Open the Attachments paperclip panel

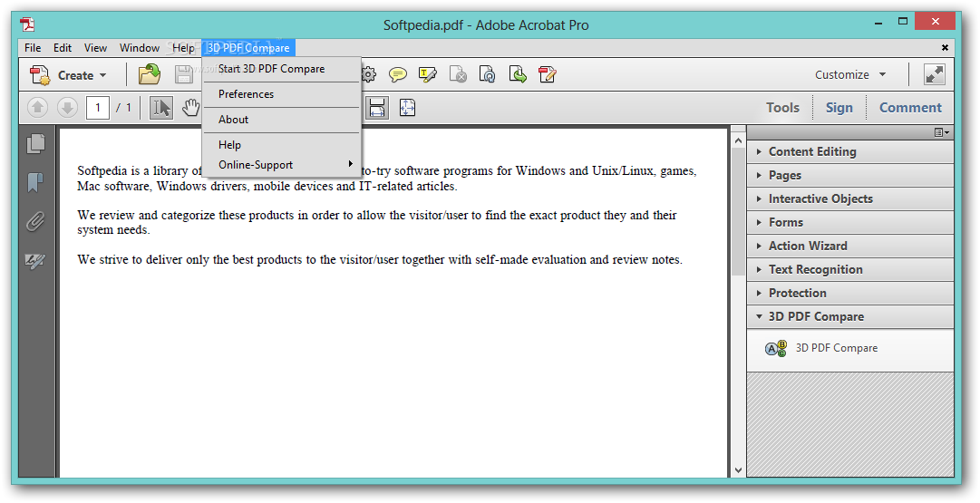click(x=35, y=221)
